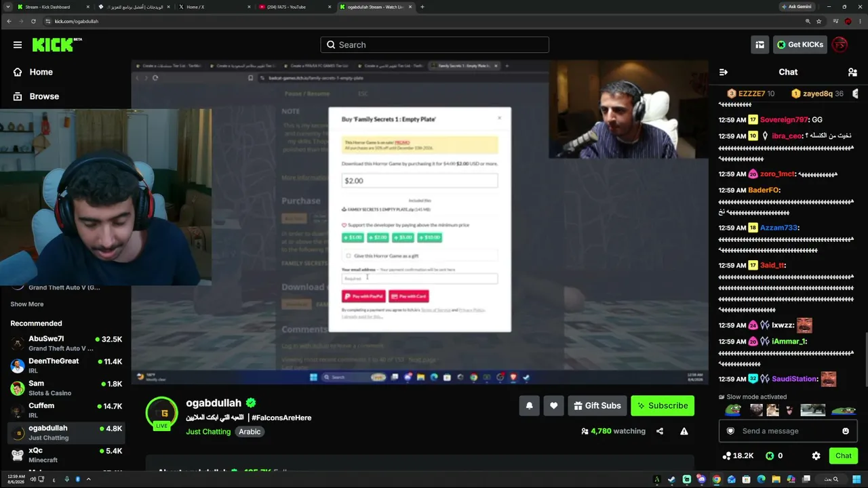The height and width of the screenshot is (488, 868).
Task: Click the notification bell for ogabdullah
Action: [530, 405]
